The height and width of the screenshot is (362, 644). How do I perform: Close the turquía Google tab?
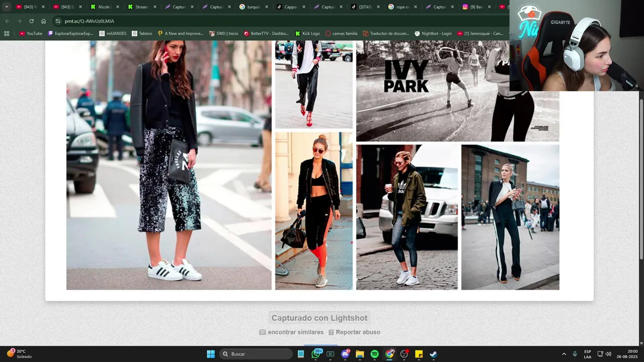[x=267, y=7]
